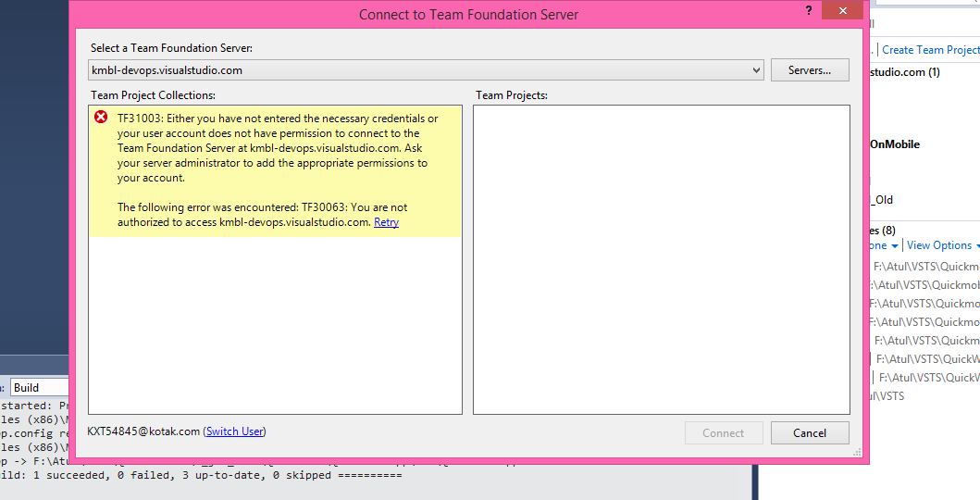
Task: Click the Switch User link
Action: point(235,431)
